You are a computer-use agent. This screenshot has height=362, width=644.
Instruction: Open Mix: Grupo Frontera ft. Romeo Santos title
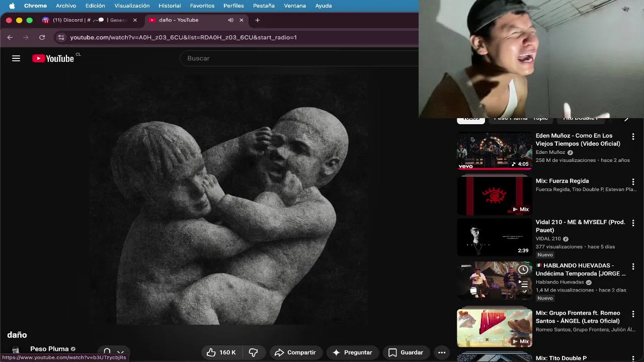click(x=578, y=317)
